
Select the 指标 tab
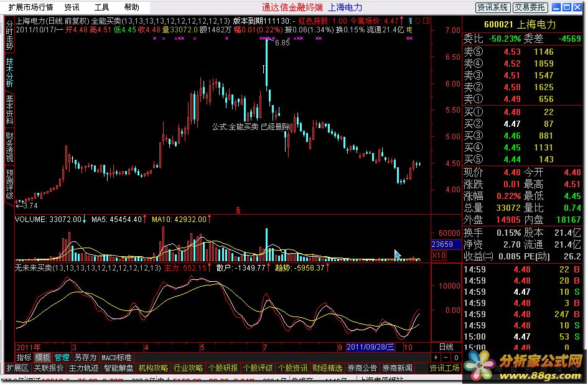tap(24, 358)
